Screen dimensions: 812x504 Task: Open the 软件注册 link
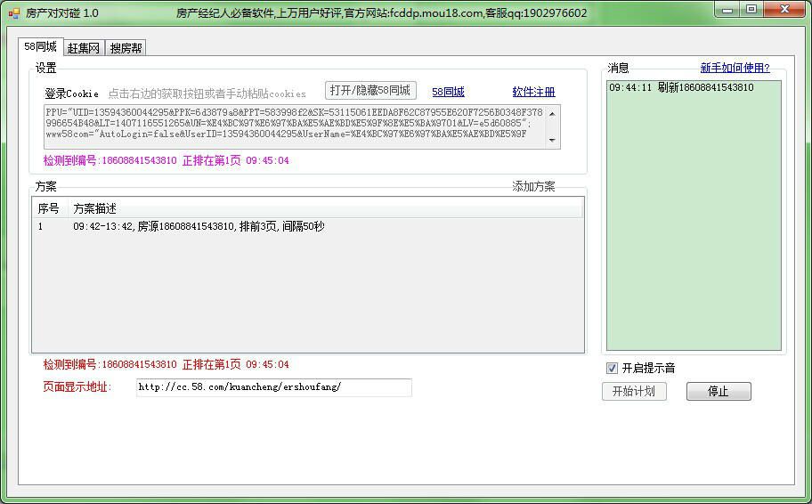[533, 93]
